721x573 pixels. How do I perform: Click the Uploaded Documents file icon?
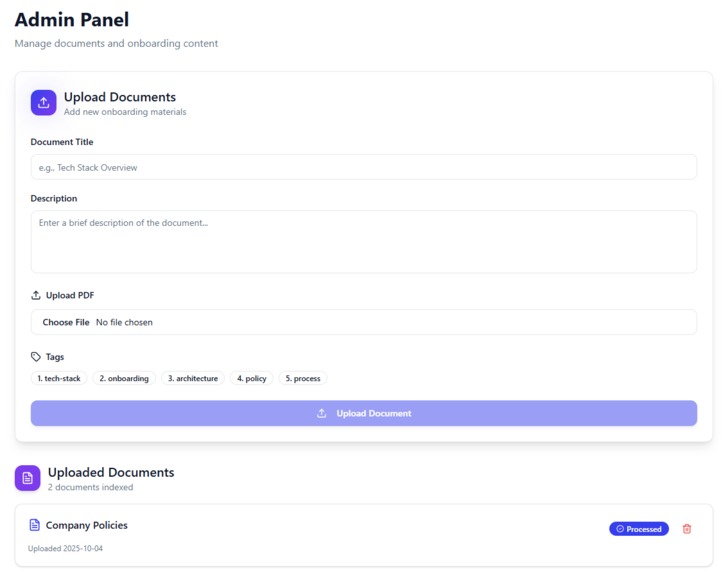tap(28, 478)
